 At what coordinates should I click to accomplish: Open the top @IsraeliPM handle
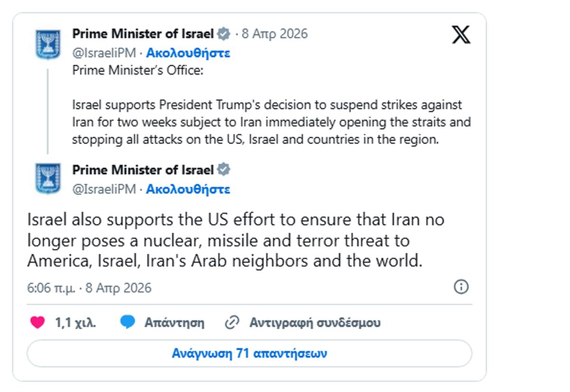coord(104,53)
